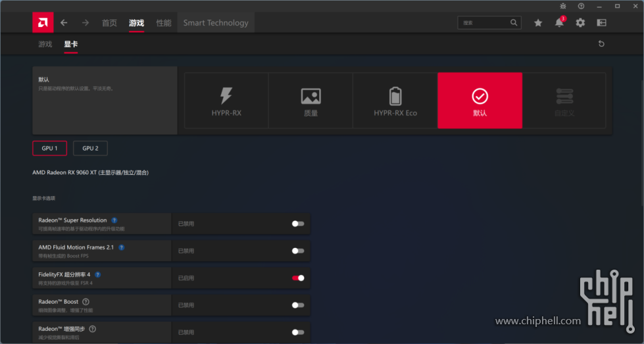
Task: Click the reset arrow icon
Action: [601, 44]
